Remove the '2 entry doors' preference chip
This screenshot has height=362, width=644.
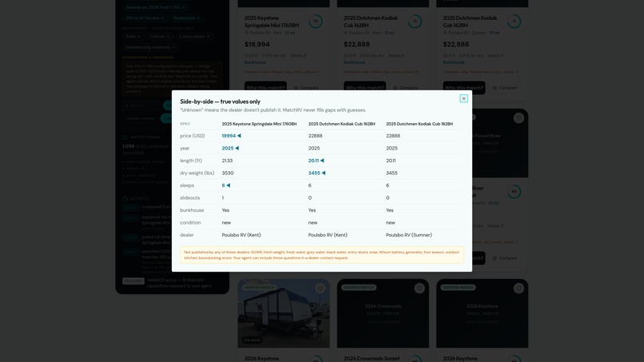209,37
